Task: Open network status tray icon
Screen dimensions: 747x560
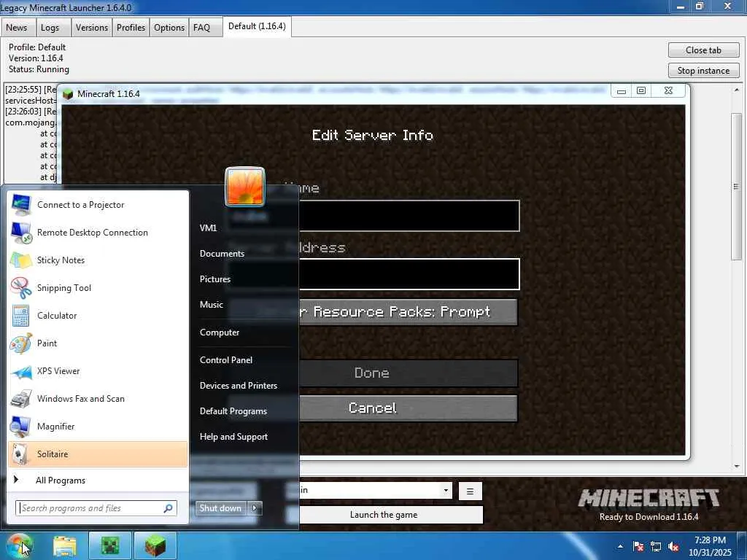Action: click(x=656, y=547)
